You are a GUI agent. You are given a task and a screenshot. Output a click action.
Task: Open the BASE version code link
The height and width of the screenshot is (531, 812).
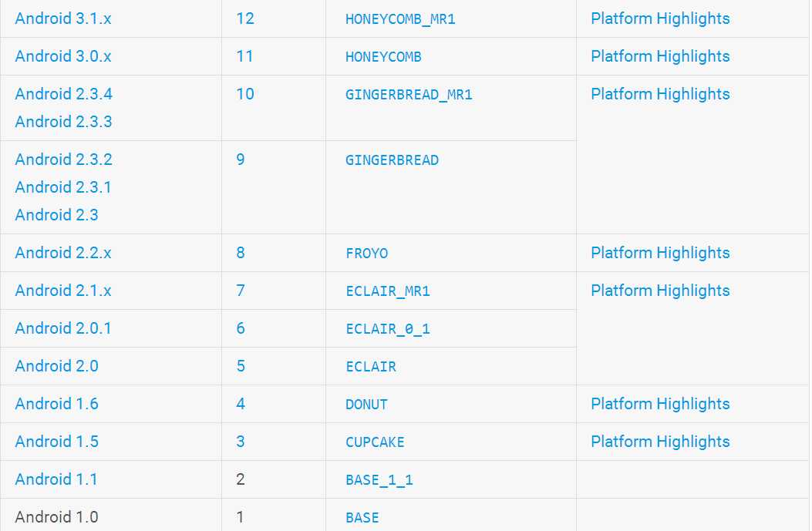[x=362, y=518]
